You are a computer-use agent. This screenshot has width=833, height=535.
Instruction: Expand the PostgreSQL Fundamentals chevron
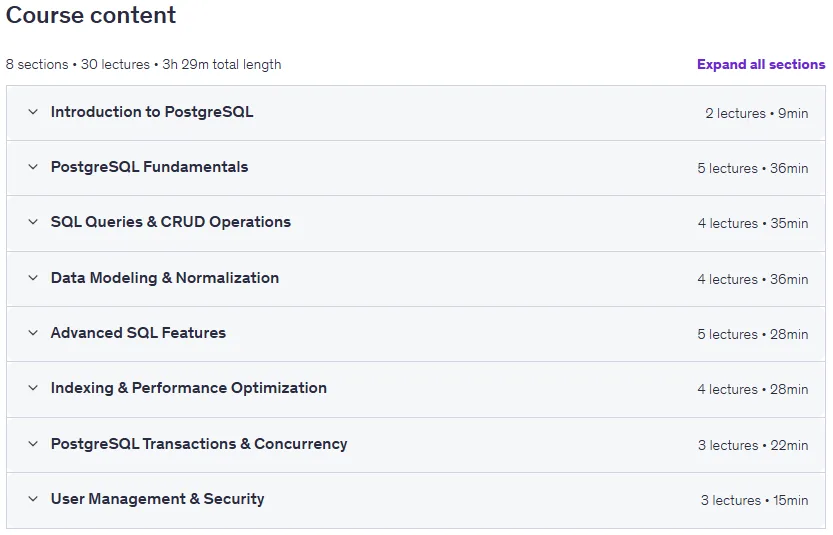[x=33, y=167]
